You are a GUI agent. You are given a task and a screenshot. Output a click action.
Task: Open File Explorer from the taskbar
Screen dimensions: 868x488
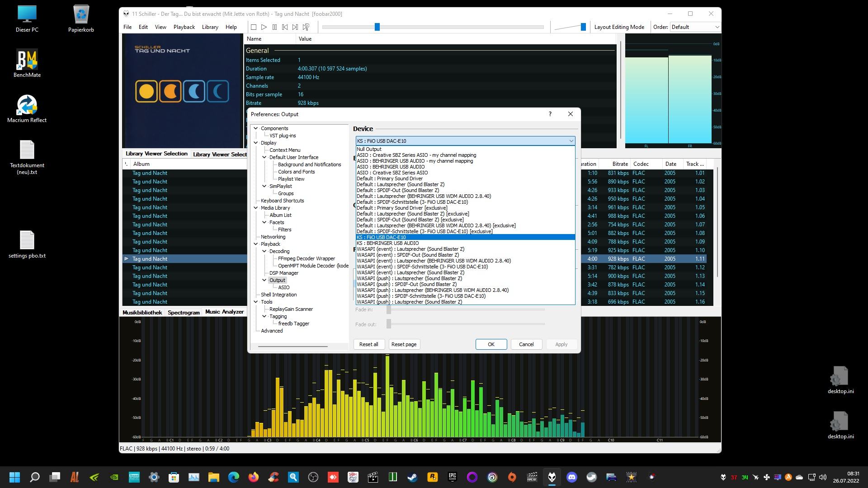[214, 477]
